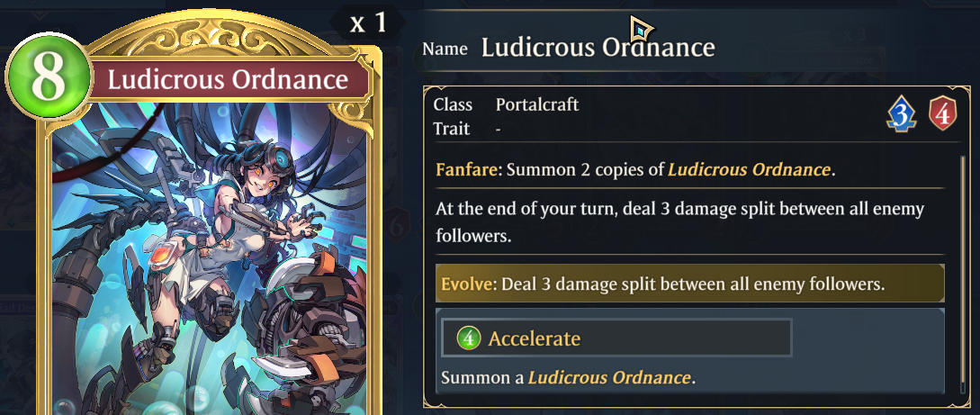Screen dimensions: 980x415
Task: Click the Name heading above the panel
Action: tap(445, 49)
